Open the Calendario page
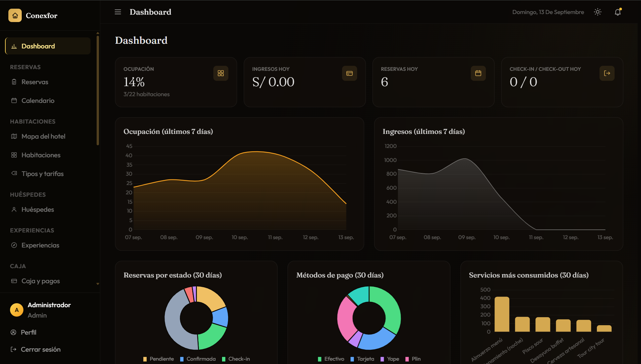 point(48,101)
